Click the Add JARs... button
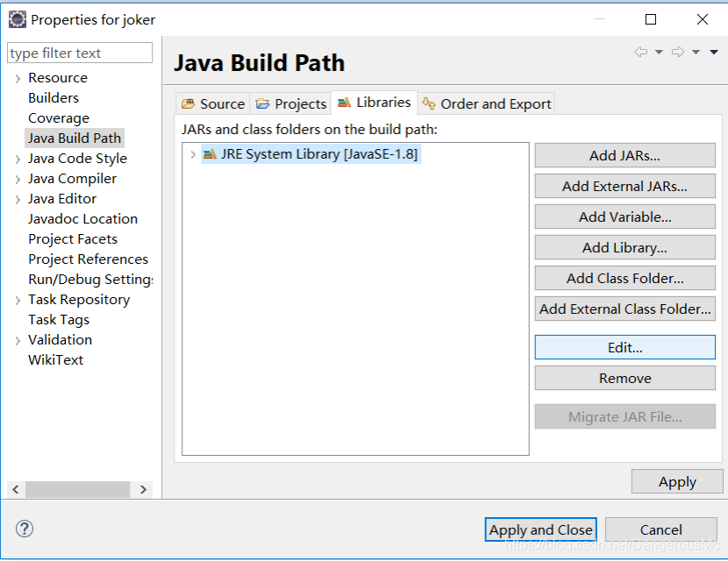Screen dimensions: 728x561 click(625, 155)
